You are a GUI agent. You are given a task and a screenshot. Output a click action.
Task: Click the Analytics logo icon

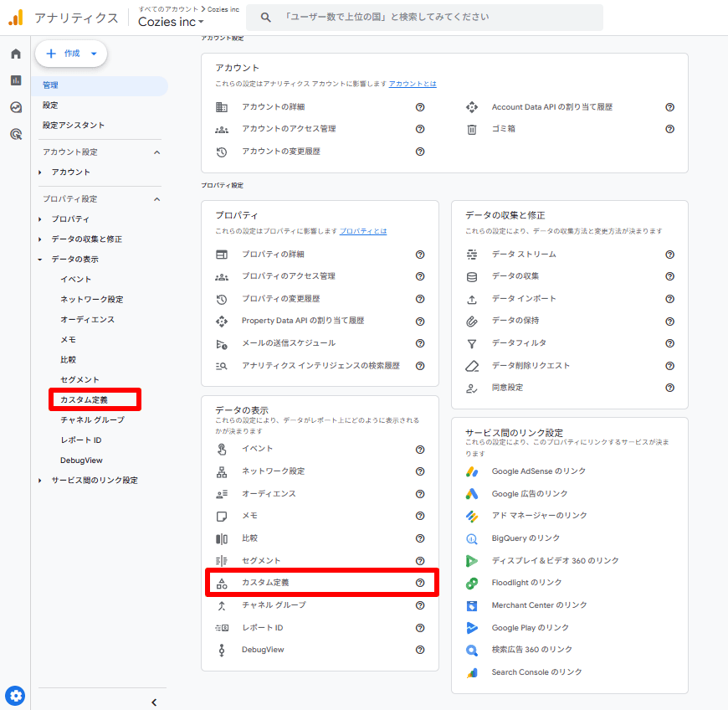coord(16,18)
